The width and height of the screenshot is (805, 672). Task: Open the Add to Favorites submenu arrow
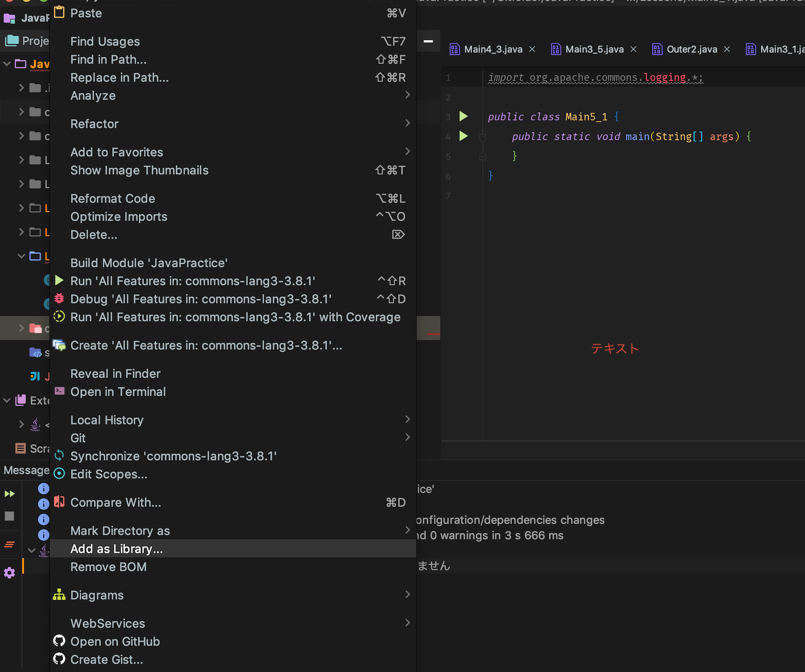pos(408,151)
